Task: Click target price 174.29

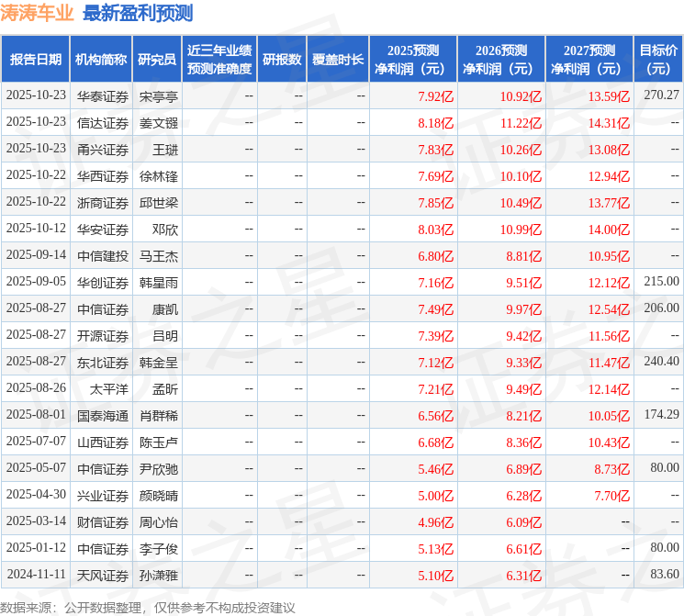Action: pyautogui.click(x=661, y=414)
